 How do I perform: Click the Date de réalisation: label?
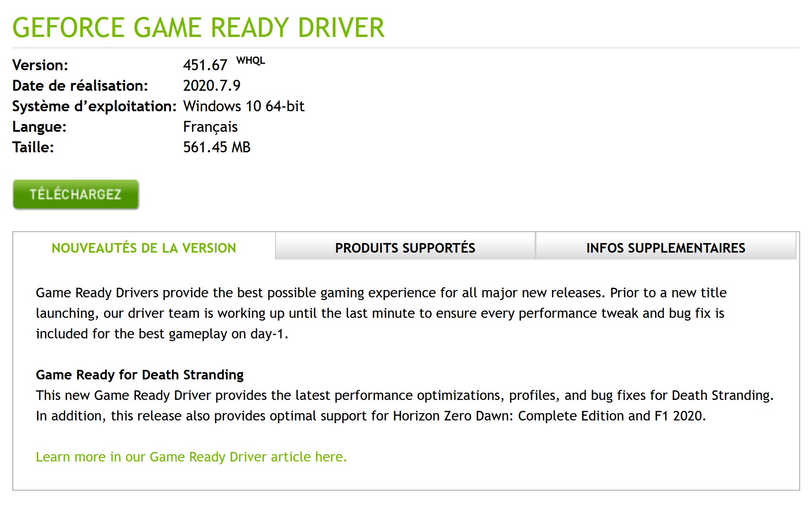coord(80,86)
